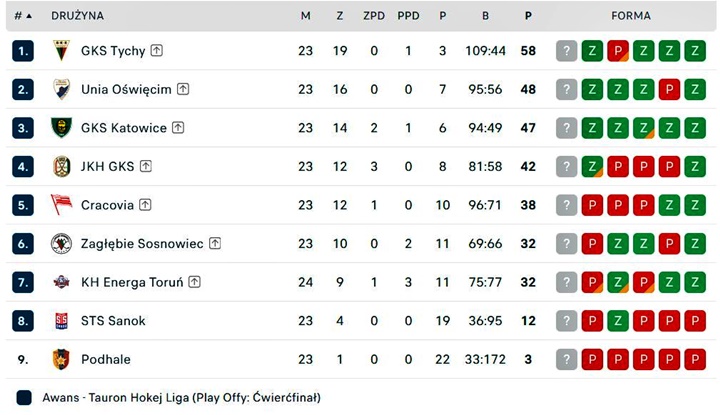The height and width of the screenshot is (415, 720).
Task: Click the FORMA column header
Action: coord(631,16)
